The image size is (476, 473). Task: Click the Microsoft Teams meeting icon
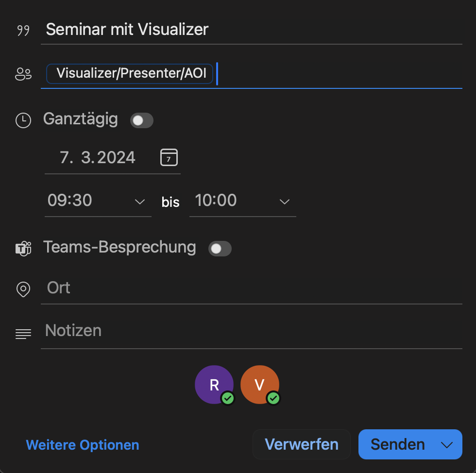click(x=23, y=248)
